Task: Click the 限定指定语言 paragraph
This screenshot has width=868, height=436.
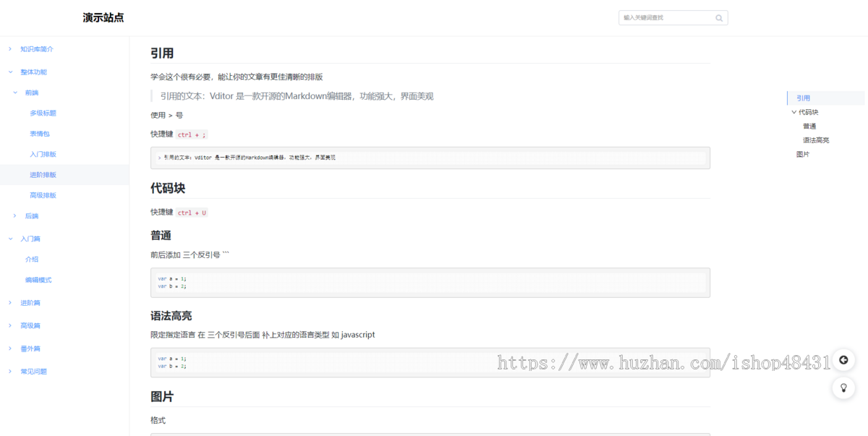Action: point(263,335)
